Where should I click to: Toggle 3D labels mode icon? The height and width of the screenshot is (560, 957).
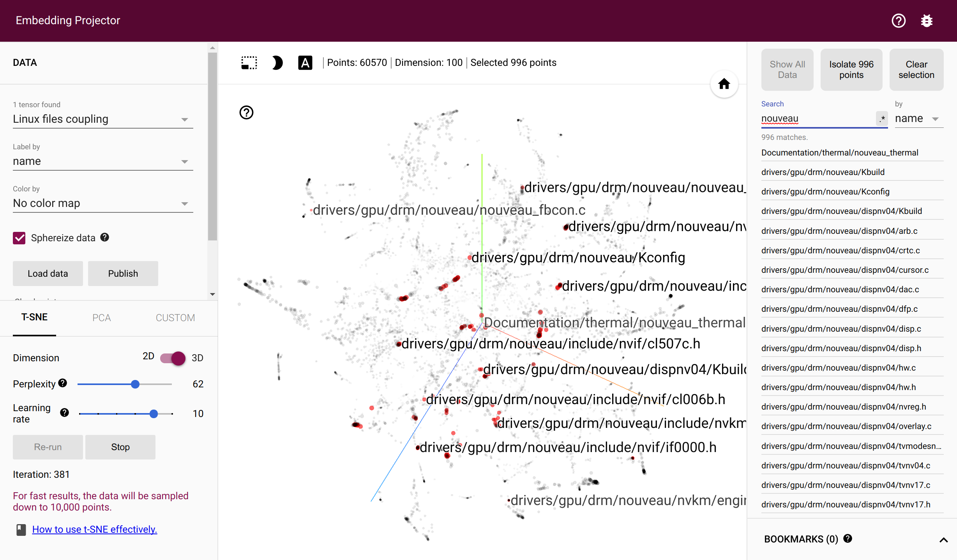pos(305,63)
